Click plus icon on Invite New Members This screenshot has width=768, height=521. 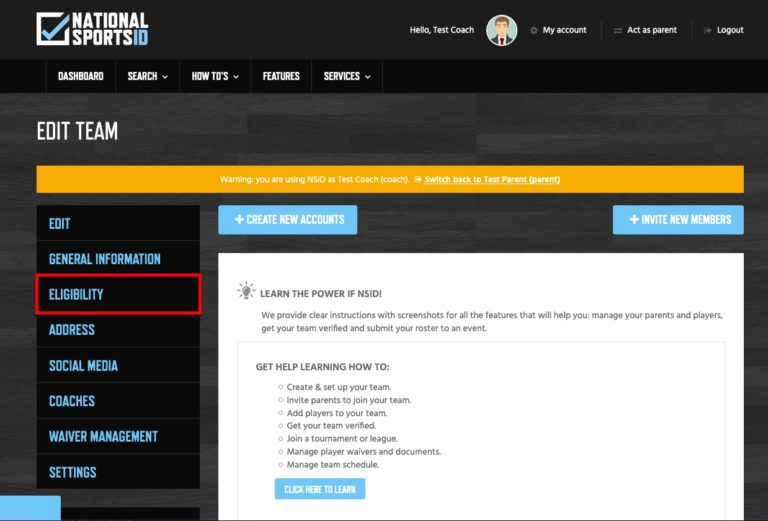(x=634, y=219)
